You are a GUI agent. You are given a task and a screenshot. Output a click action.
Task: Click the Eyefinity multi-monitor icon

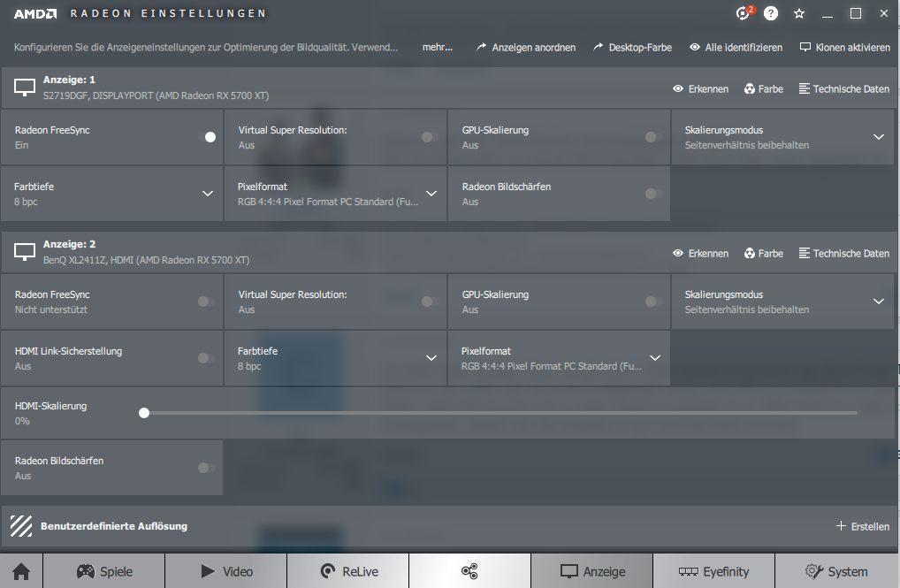[688, 571]
